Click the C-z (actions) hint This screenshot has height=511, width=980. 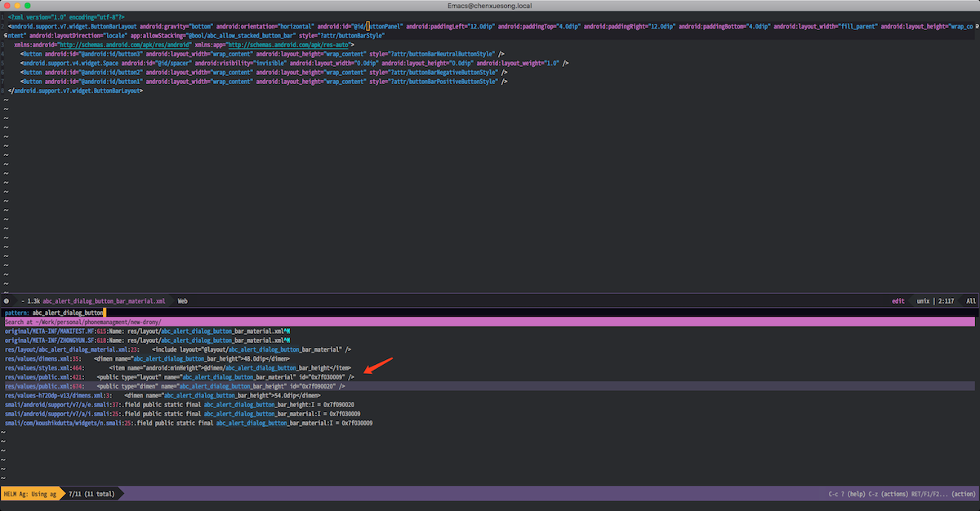click(x=888, y=494)
